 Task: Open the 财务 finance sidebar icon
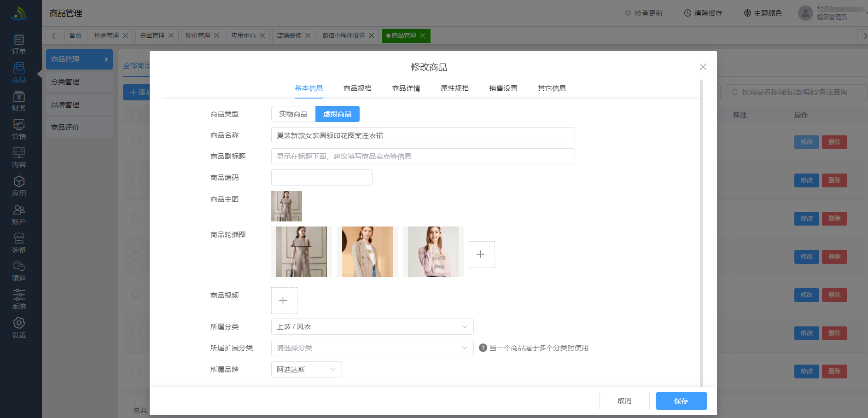19,101
